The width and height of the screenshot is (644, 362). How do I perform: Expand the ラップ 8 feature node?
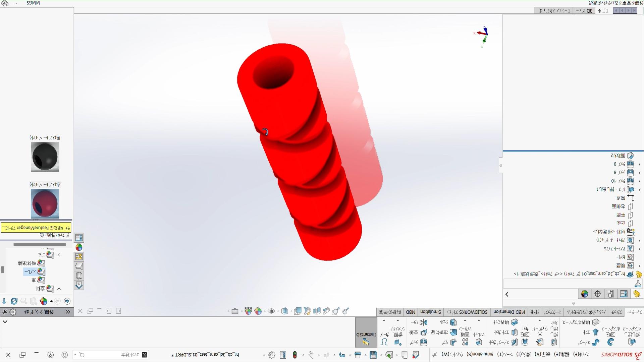pyautogui.click(x=639, y=173)
